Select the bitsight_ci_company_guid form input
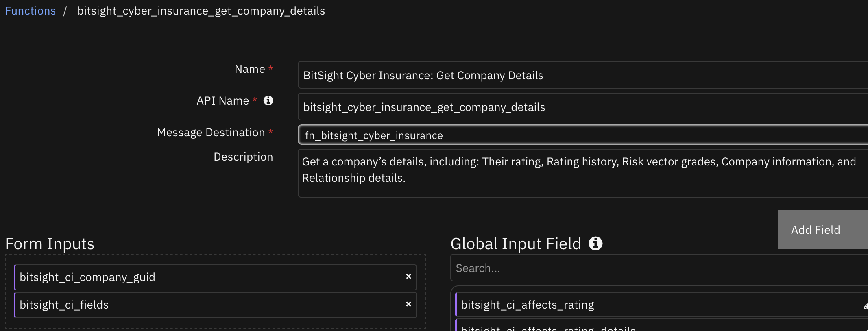Viewport: 868px width, 331px height. [x=215, y=277]
